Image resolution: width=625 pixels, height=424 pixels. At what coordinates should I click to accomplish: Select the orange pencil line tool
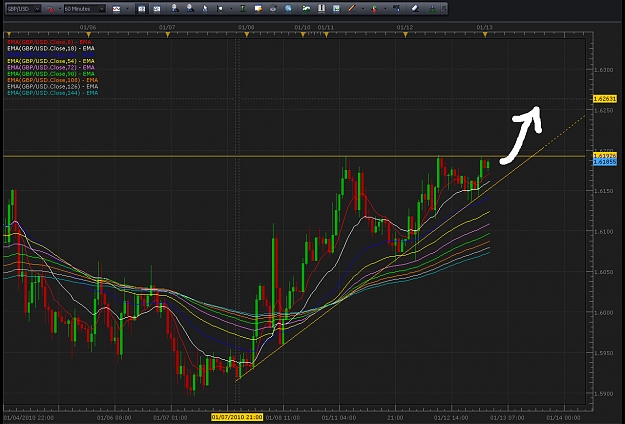[x=352, y=8]
